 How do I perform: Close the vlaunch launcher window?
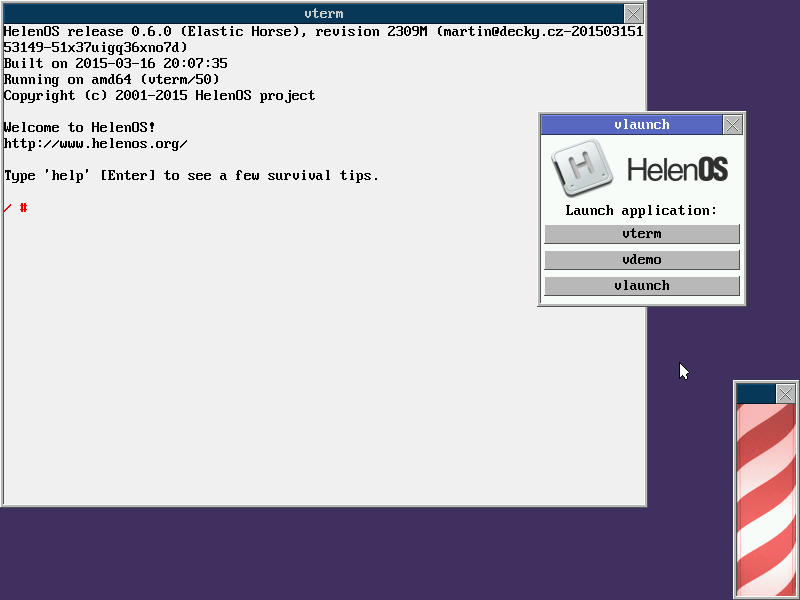pos(733,125)
